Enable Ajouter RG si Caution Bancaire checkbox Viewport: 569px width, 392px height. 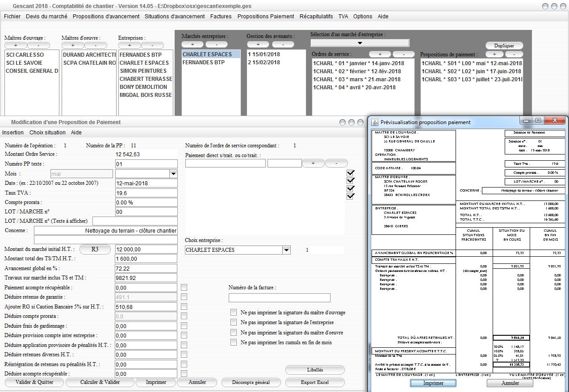184,307
